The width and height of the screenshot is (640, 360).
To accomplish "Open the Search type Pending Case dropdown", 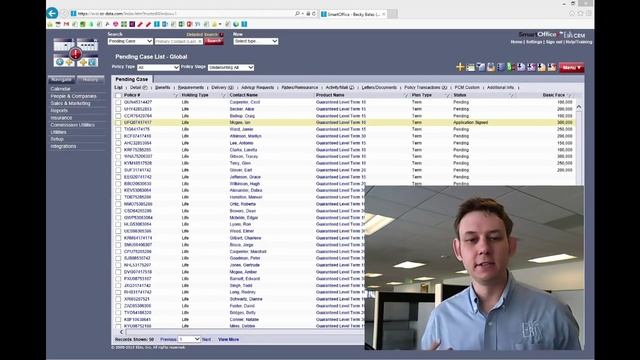I will (130, 41).
